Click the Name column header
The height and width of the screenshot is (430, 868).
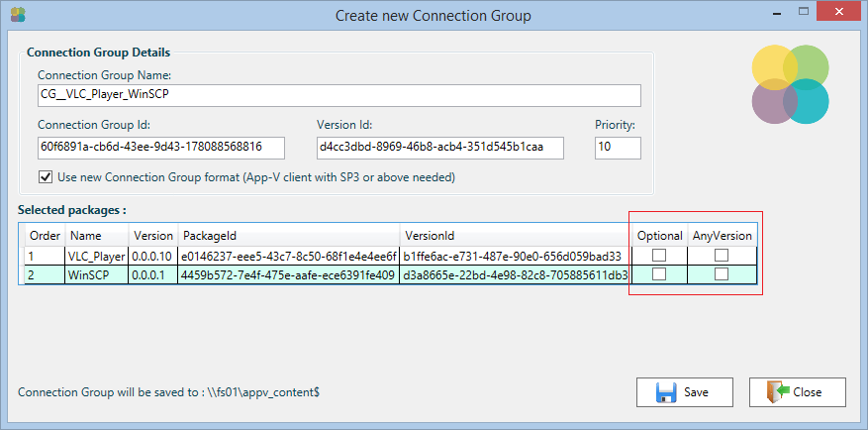pyautogui.click(x=86, y=236)
